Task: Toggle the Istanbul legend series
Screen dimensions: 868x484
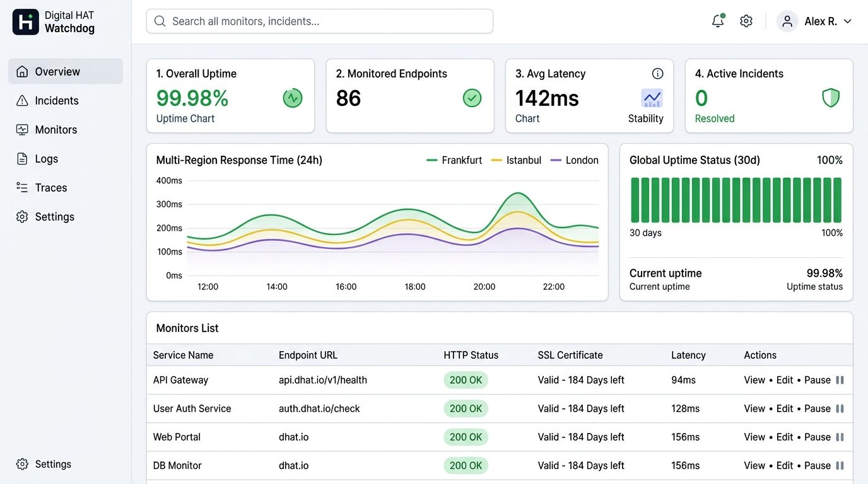Action: click(516, 160)
